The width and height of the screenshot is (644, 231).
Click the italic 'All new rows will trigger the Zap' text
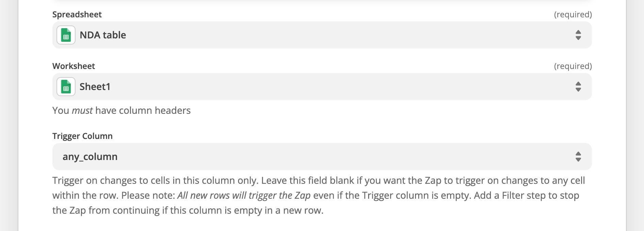click(244, 195)
